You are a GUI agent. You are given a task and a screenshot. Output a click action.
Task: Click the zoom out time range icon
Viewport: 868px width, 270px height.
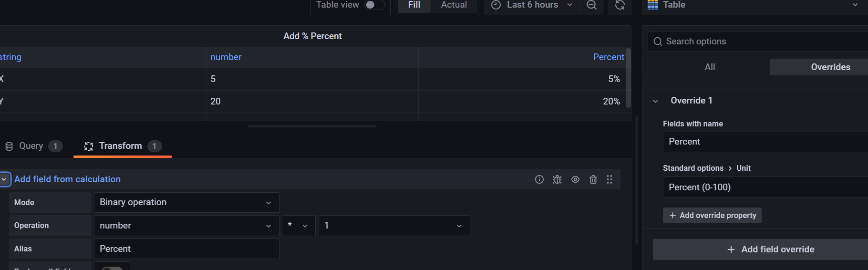pos(591,5)
